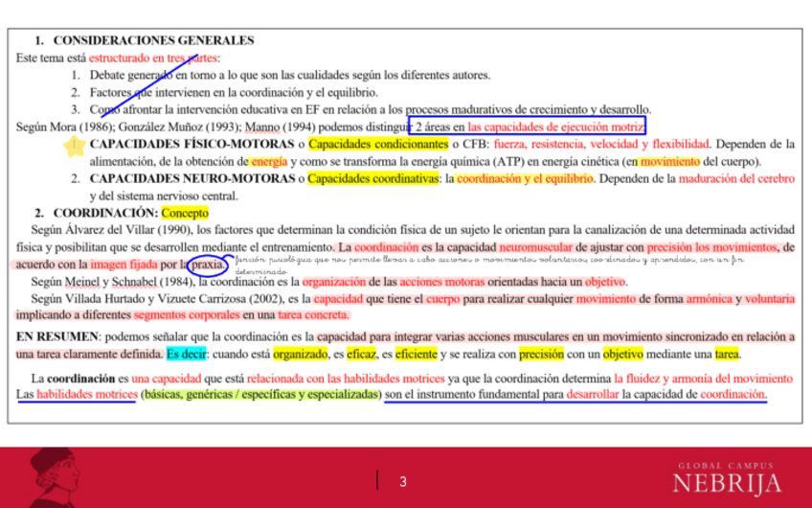Image resolution: width=812 pixels, height=508 pixels.
Task: Select the blue-boxed phrase about 2 áreas
Action: click(x=527, y=127)
